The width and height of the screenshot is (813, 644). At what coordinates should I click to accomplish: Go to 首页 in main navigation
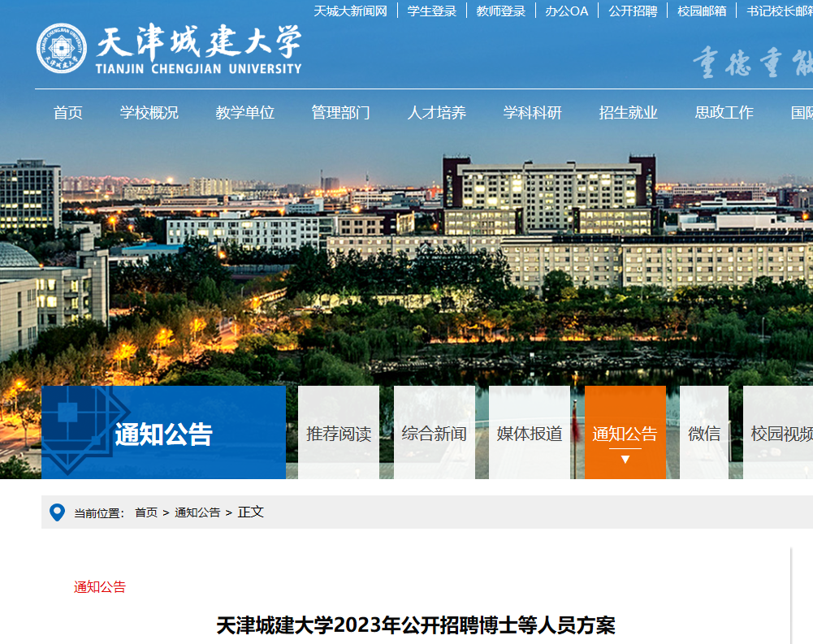(x=68, y=113)
